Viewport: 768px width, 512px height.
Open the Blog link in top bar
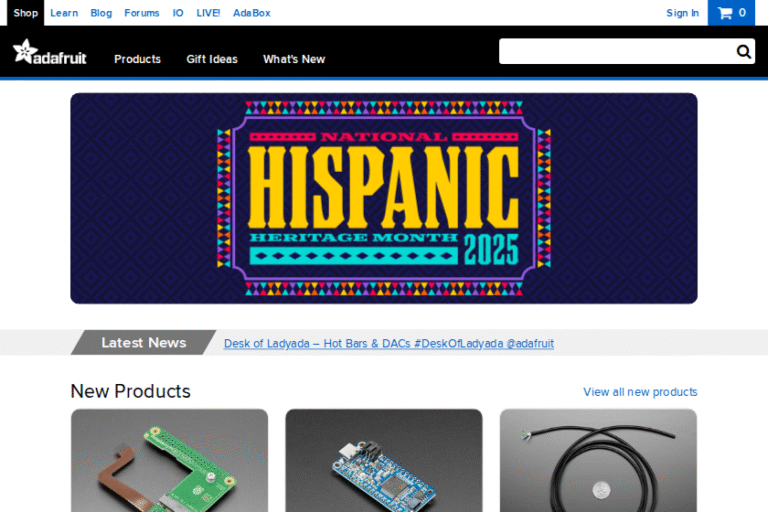click(x=101, y=13)
